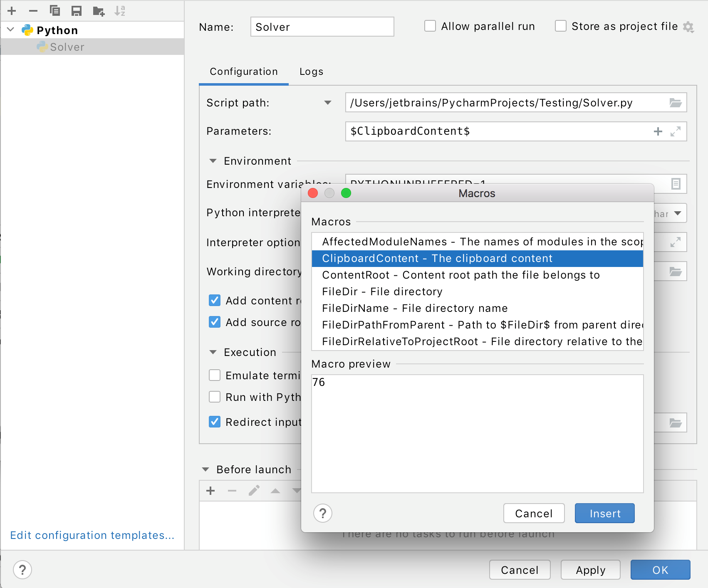This screenshot has width=708, height=588.
Task: Expand the Parameters field editor
Action: 676,131
